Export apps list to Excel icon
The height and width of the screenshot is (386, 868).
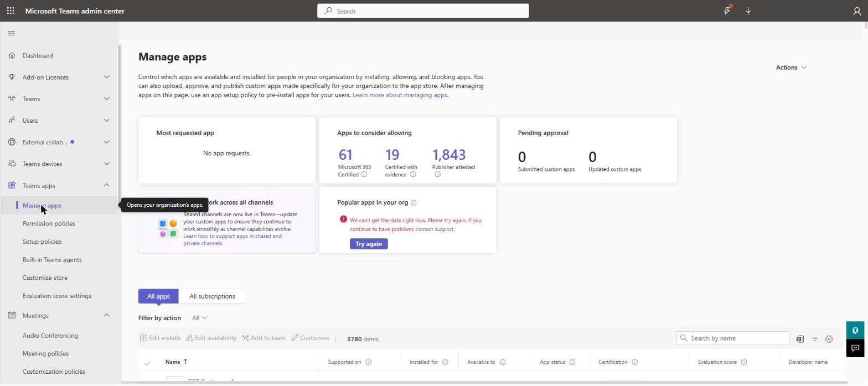coord(800,339)
